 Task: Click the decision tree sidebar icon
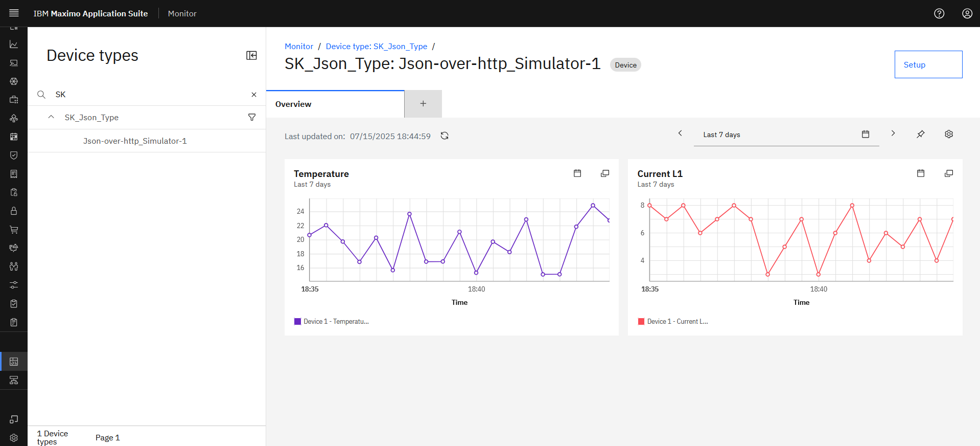pyautogui.click(x=14, y=118)
